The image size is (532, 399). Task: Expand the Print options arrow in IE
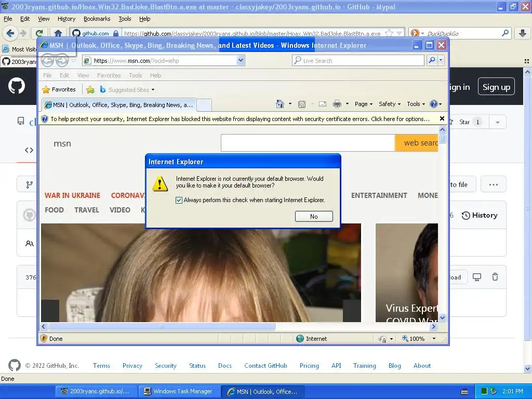point(347,104)
